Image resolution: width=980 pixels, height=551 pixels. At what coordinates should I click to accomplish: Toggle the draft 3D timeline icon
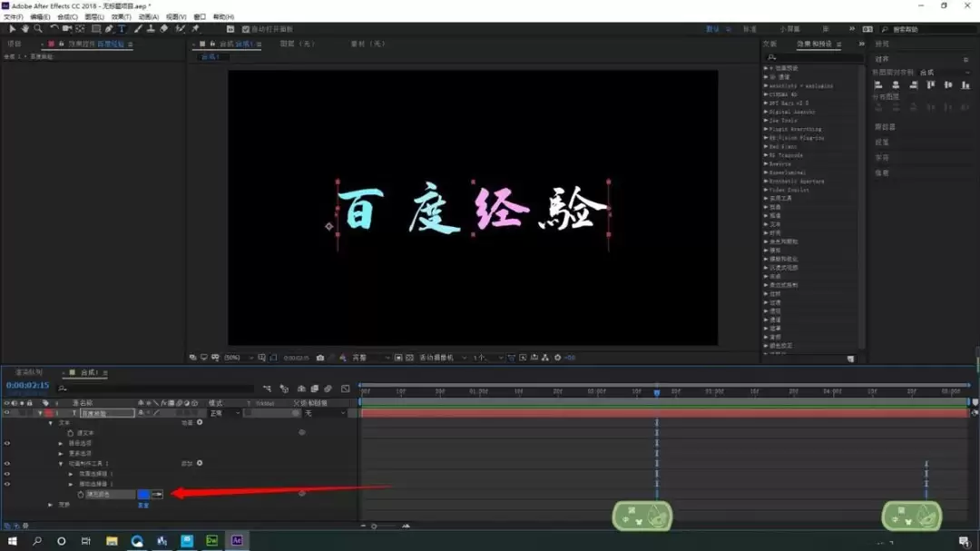(x=284, y=389)
